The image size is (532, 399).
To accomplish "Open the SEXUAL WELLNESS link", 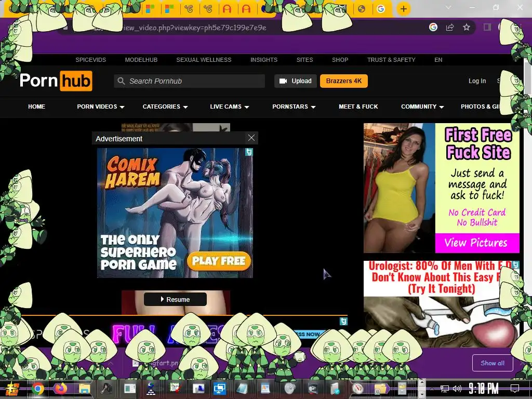I will (x=204, y=60).
